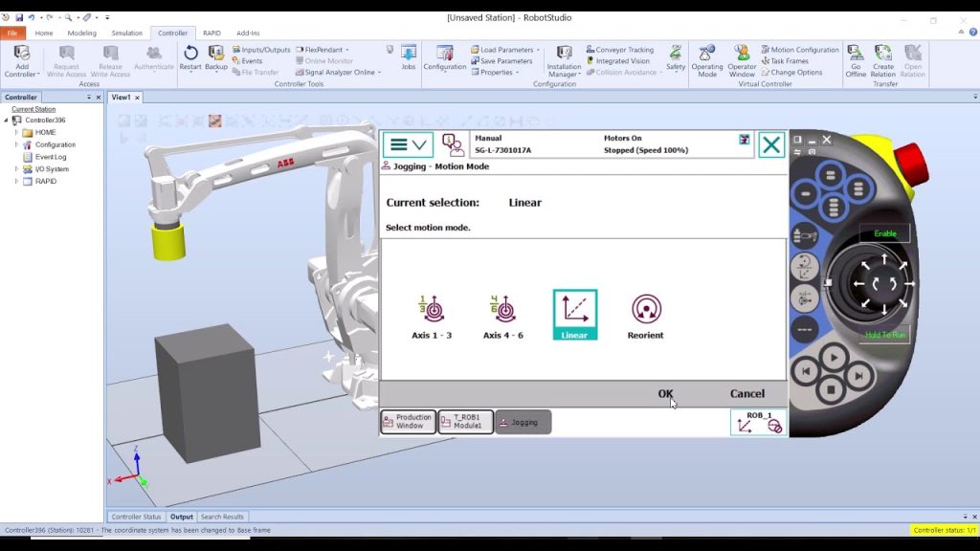Image resolution: width=980 pixels, height=551 pixels.
Task: Click Create Relation
Action: [x=883, y=61]
